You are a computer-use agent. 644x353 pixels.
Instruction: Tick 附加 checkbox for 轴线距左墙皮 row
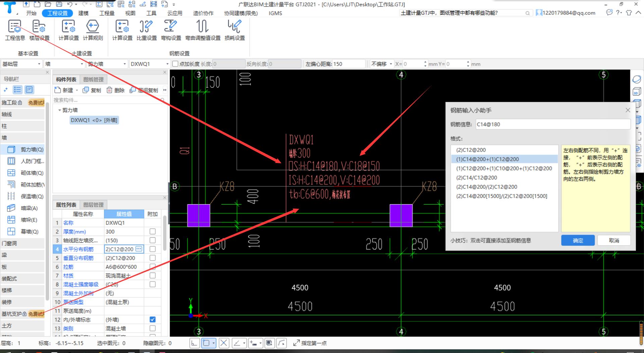click(153, 240)
